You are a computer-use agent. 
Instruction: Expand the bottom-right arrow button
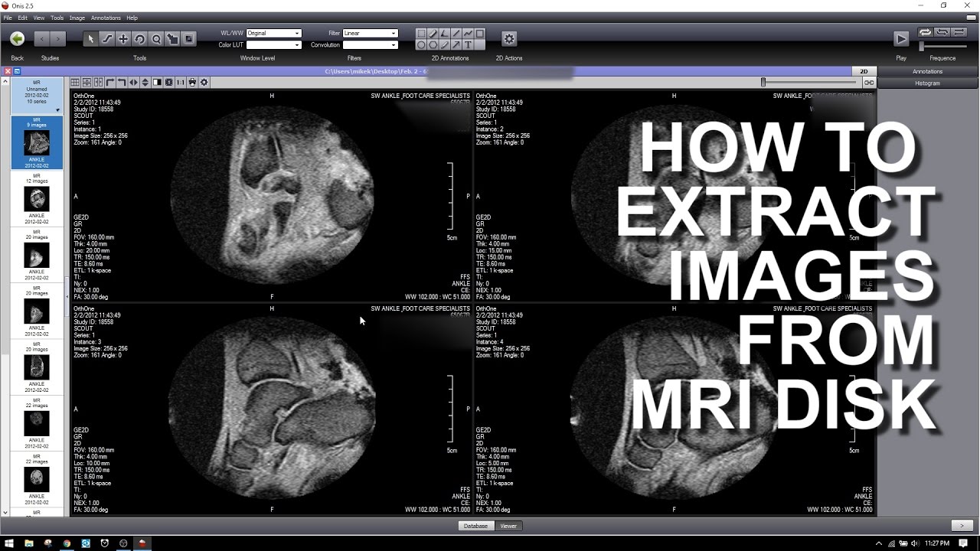(x=961, y=526)
